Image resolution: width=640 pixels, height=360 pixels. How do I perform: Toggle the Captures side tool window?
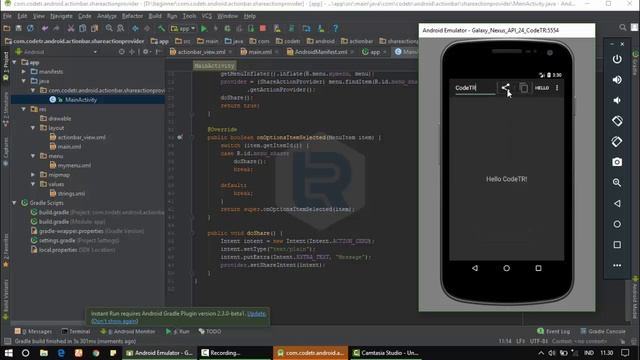[6, 152]
